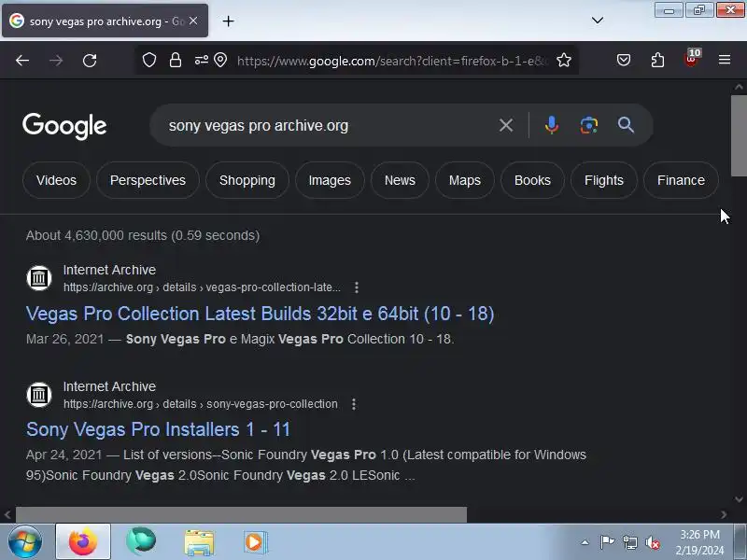Click the About 4,630,000 results text
This screenshot has height=560, width=747.
(x=143, y=235)
